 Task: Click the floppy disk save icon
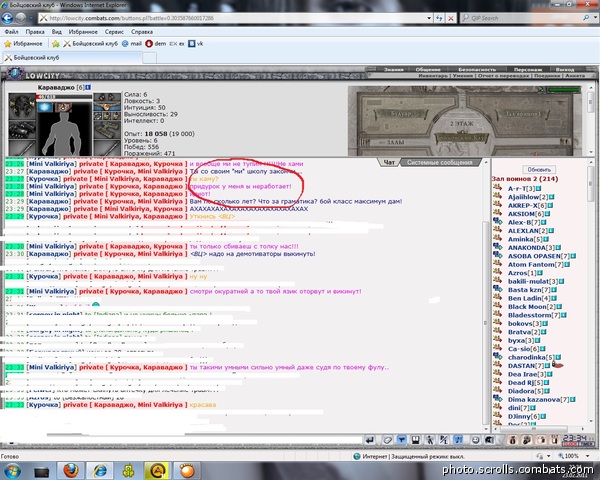[416, 440]
